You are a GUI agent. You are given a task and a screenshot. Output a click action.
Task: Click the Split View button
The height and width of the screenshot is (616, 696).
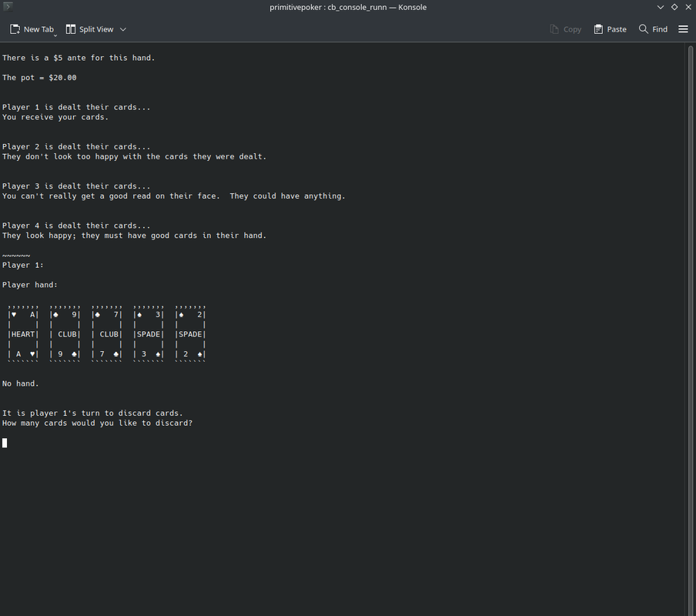pos(89,29)
